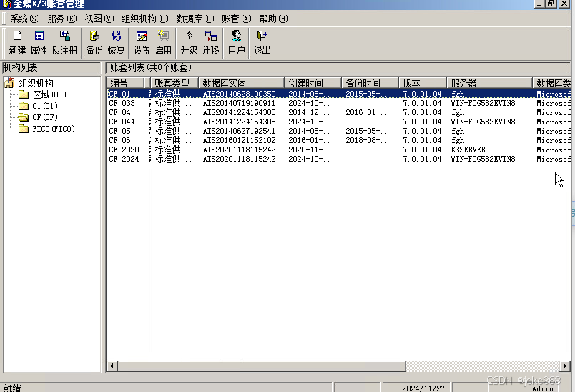Click the 升级 (Upgrade) toolbar icon
Image resolution: width=575 pixels, height=392 pixels.
coord(190,42)
